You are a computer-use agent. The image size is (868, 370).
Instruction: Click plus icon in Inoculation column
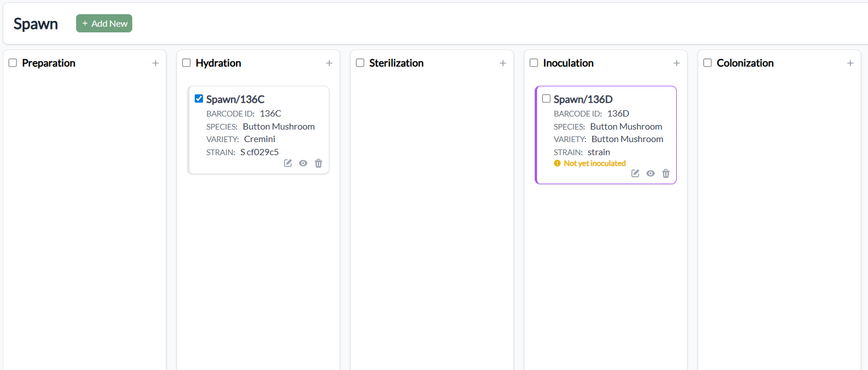click(677, 63)
